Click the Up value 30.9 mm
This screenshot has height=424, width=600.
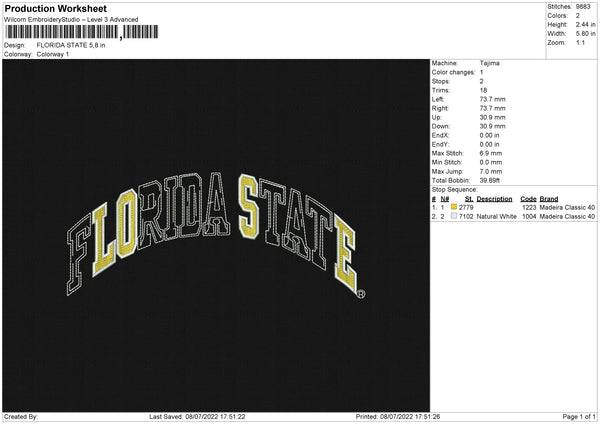pos(492,117)
